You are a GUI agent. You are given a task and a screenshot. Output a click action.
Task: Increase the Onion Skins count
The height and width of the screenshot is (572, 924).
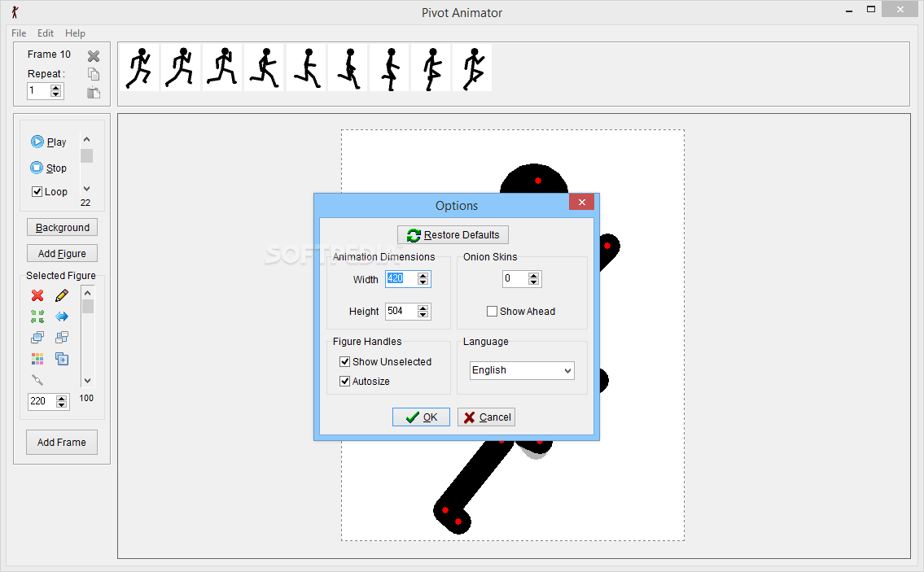click(x=534, y=275)
